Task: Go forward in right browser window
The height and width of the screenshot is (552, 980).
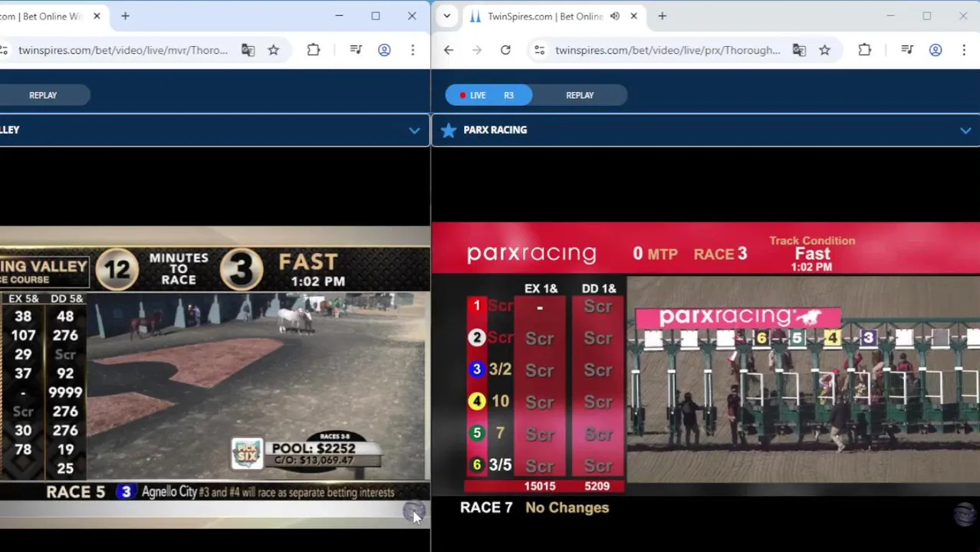Action: tap(477, 50)
